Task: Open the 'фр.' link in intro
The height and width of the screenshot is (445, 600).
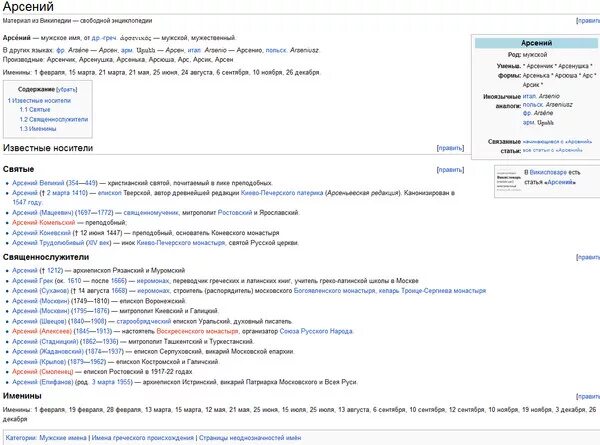Action: pos(60,50)
